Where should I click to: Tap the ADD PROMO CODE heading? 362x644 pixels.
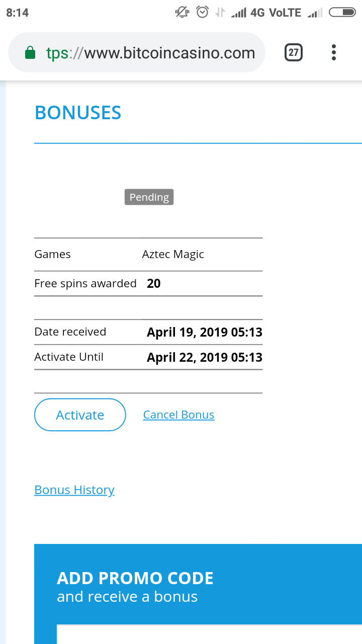pos(135,579)
